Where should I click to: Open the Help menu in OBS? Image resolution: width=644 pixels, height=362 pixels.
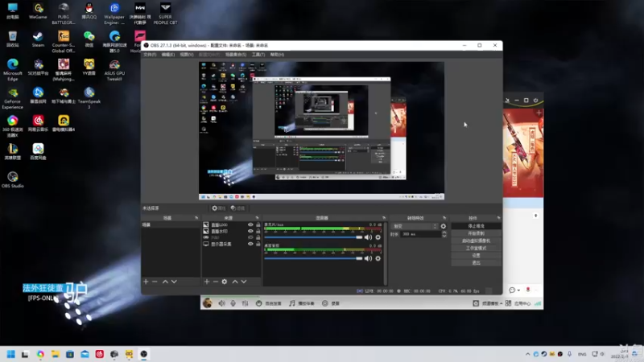[277, 55]
